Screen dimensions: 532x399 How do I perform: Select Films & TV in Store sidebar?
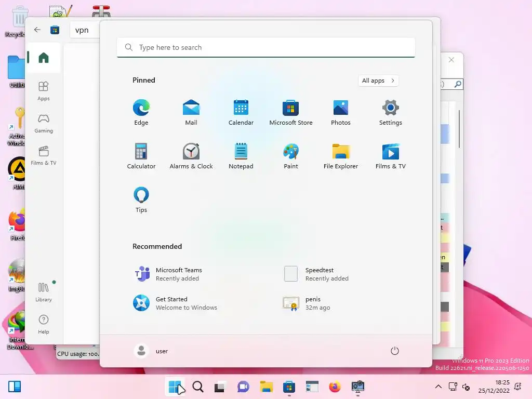[x=44, y=155]
